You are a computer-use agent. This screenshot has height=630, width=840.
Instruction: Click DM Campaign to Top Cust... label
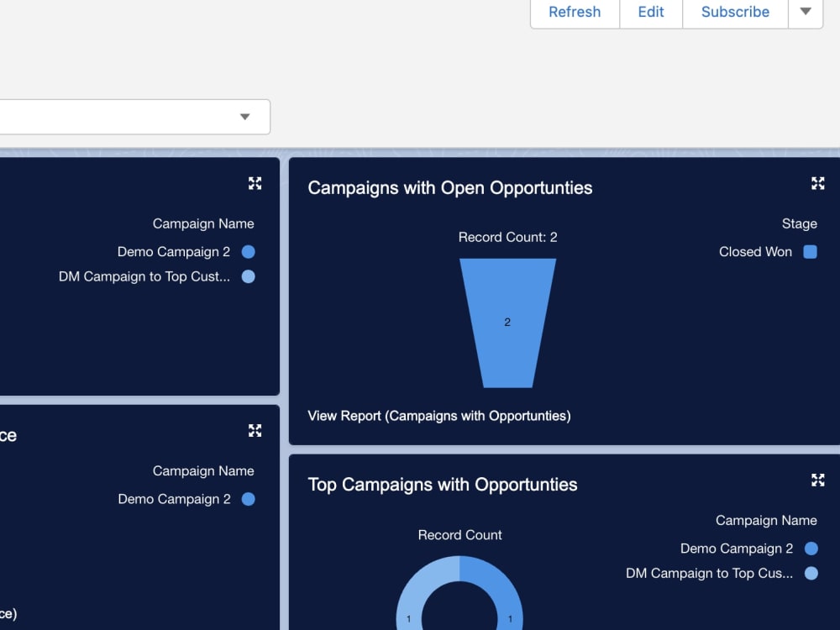pyautogui.click(x=144, y=276)
